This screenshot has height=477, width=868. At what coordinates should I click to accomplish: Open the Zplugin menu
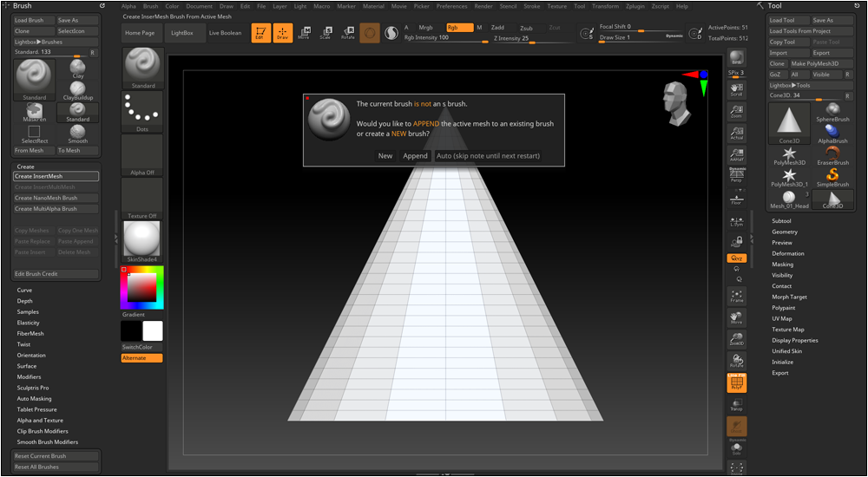click(635, 6)
